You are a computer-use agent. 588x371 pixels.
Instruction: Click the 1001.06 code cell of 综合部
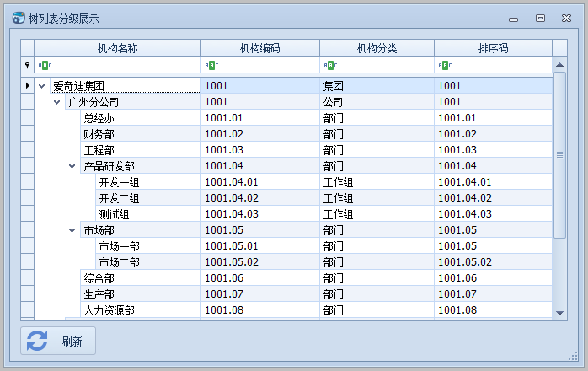(x=260, y=278)
